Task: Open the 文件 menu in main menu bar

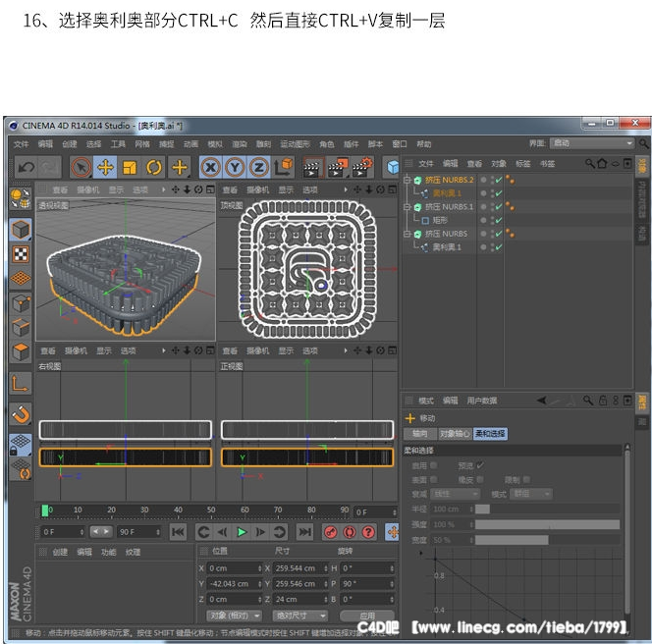Action: point(21,144)
